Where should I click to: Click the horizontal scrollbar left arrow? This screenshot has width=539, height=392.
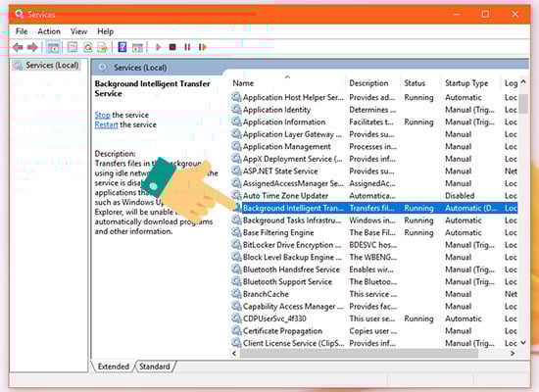[234, 354]
